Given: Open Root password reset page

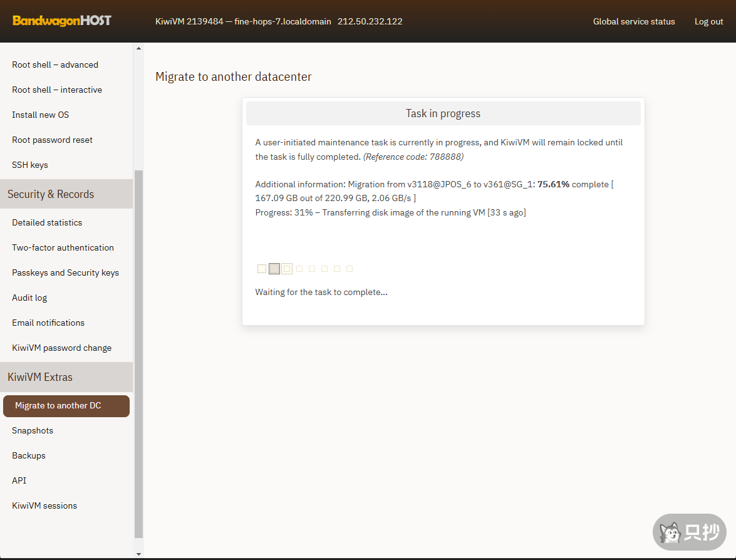Looking at the screenshot, I should pos(52,140).
